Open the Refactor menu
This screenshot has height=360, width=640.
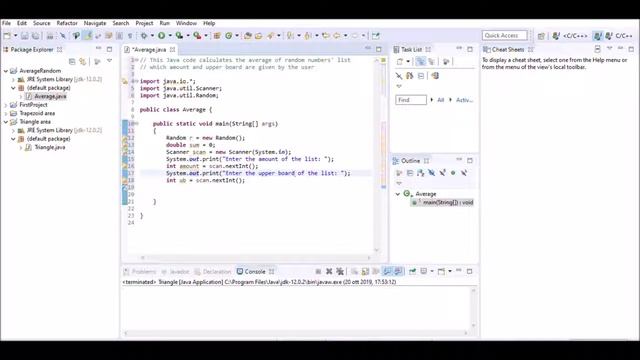[67, 23]
